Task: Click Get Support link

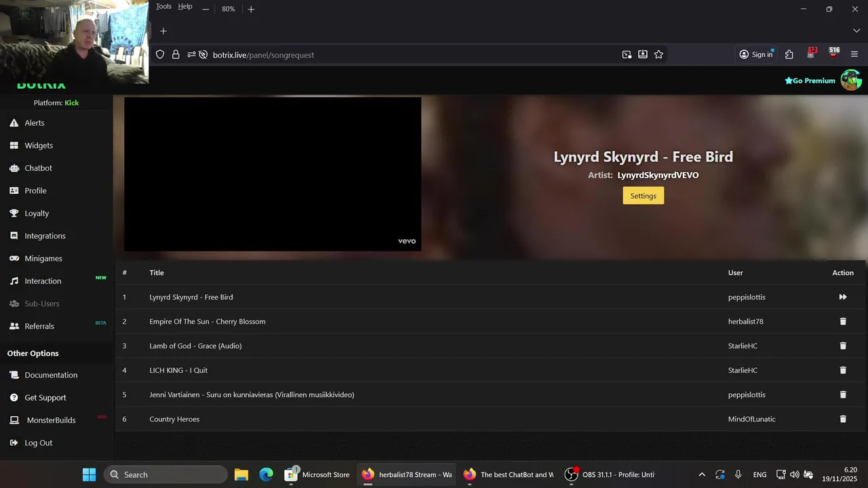Action: pyautogui.click(x=45, y=397)
